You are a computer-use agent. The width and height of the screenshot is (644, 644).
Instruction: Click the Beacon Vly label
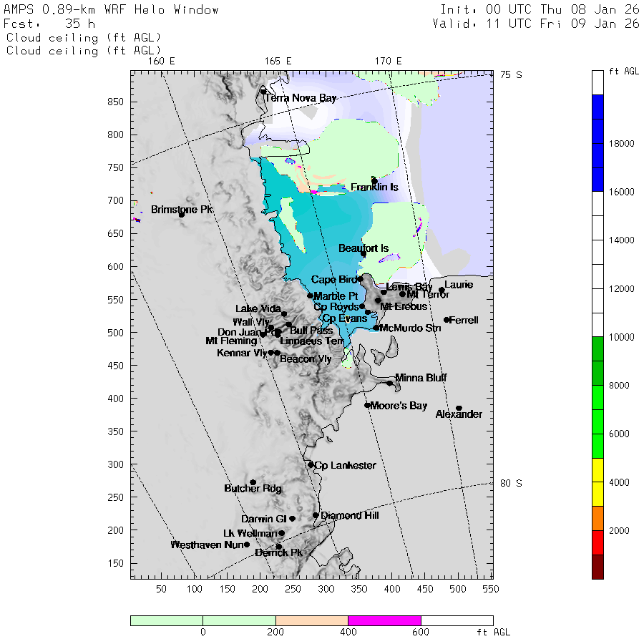coord(306,358)
